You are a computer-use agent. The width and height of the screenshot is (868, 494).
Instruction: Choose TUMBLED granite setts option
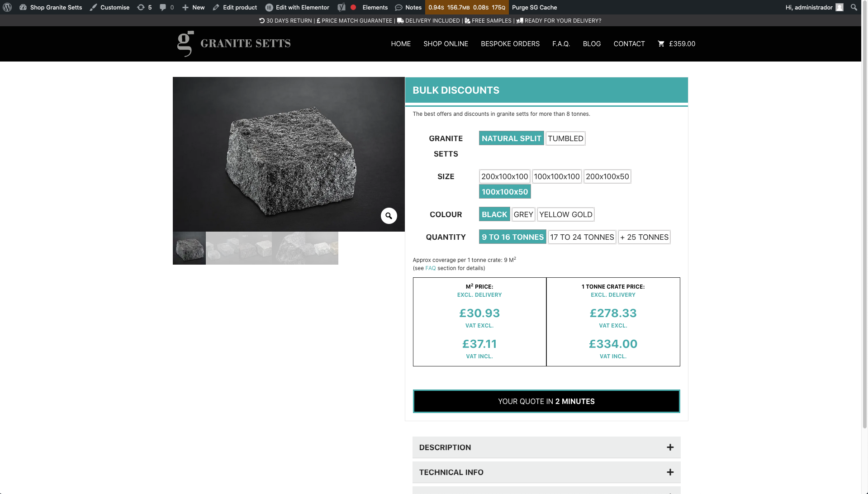[565, 138]
